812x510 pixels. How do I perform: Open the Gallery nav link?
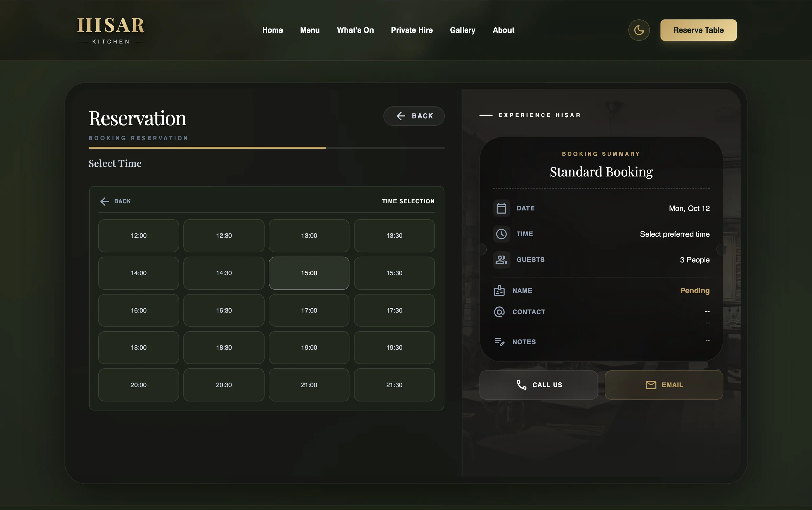(x=463, y=30)
